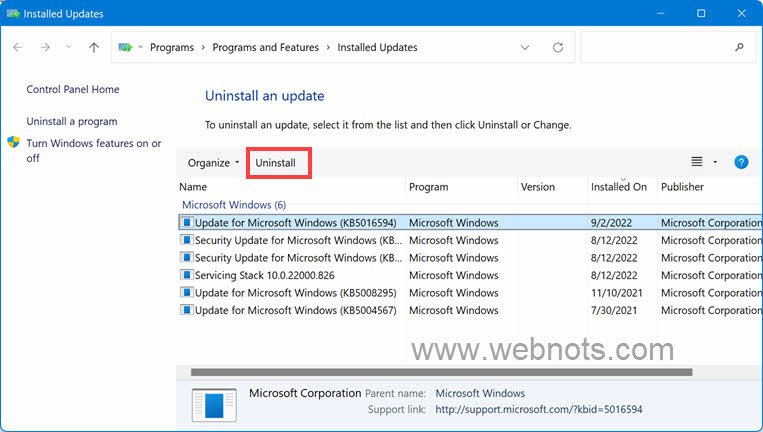Minimize the Installed Updates window
763x432 pixels.
point(660,13)
